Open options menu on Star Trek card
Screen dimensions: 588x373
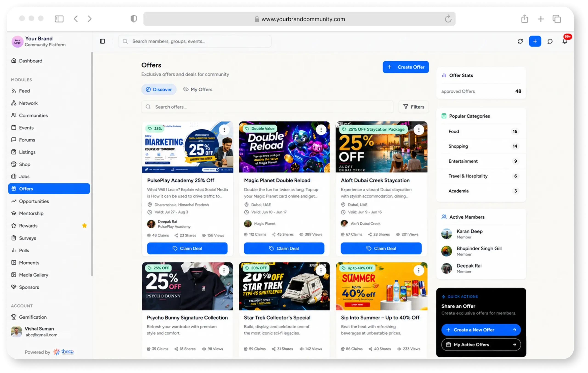[321, 270]
